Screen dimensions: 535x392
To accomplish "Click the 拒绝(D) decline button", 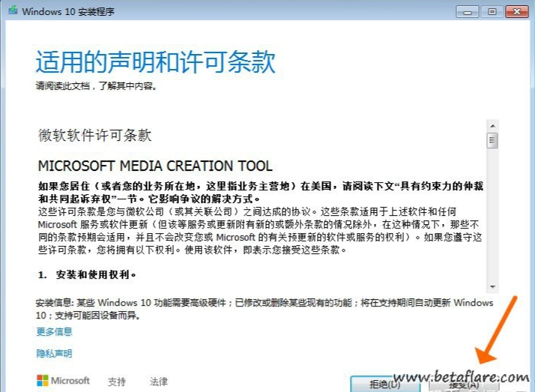I will pos(385,385).
